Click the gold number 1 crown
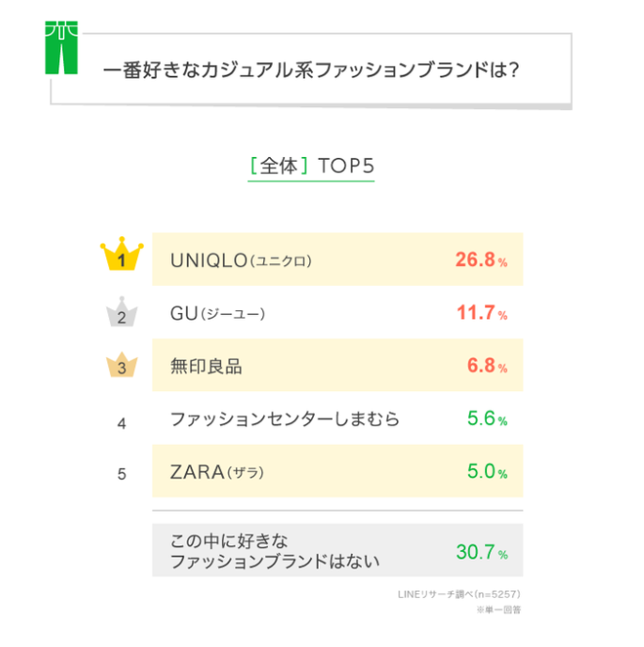644x647 pixels. (121, 254)
